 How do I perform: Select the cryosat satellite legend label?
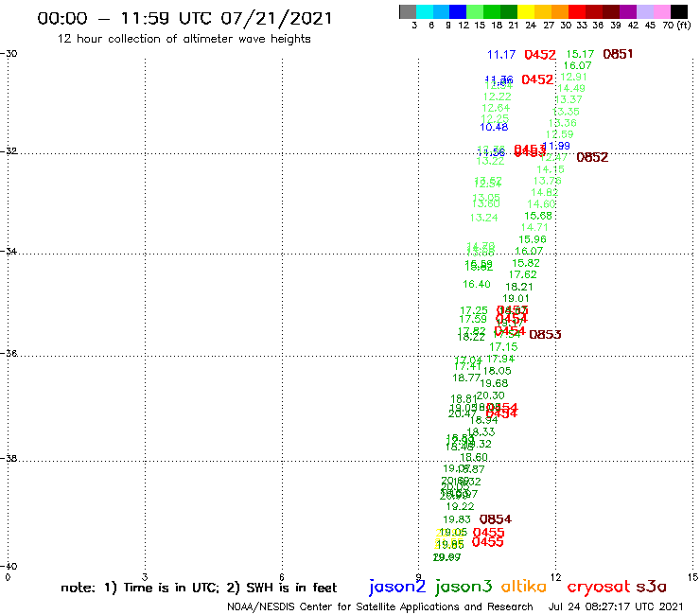[x=599, y=588]
